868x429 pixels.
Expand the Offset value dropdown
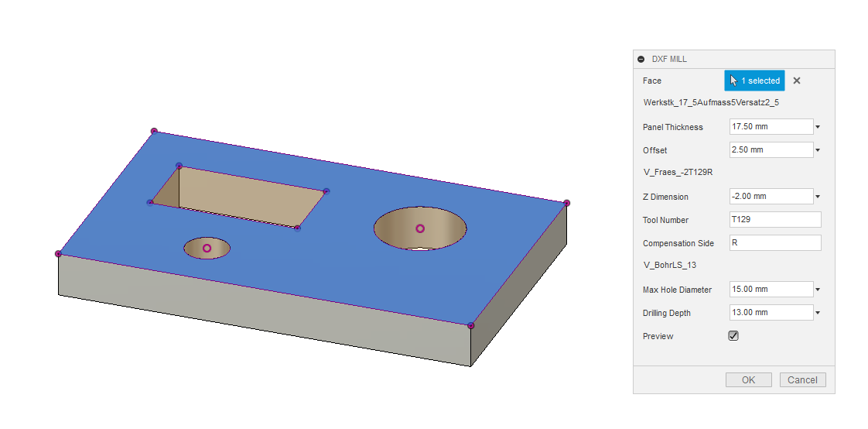818,150
